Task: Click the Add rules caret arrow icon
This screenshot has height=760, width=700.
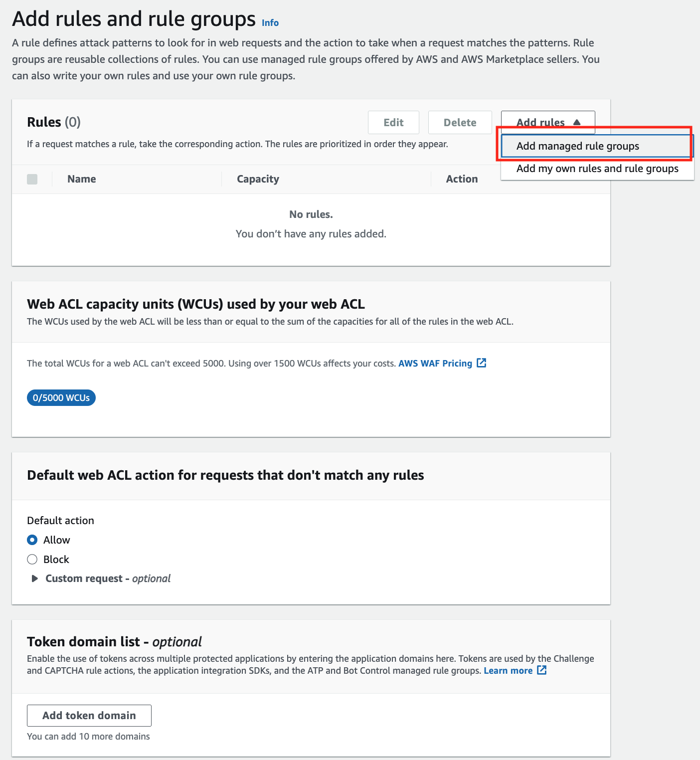Action: pos(577,122)
